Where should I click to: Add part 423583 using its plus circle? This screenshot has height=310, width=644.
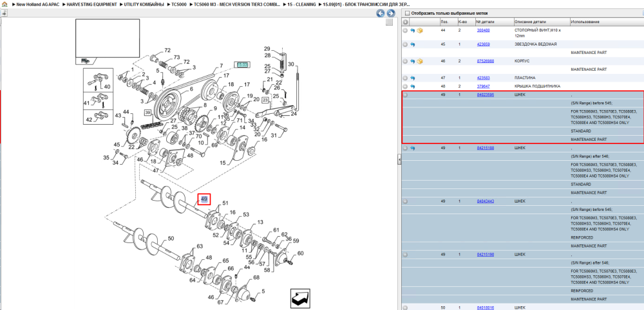pyautogui.click(x=405, y=78)
